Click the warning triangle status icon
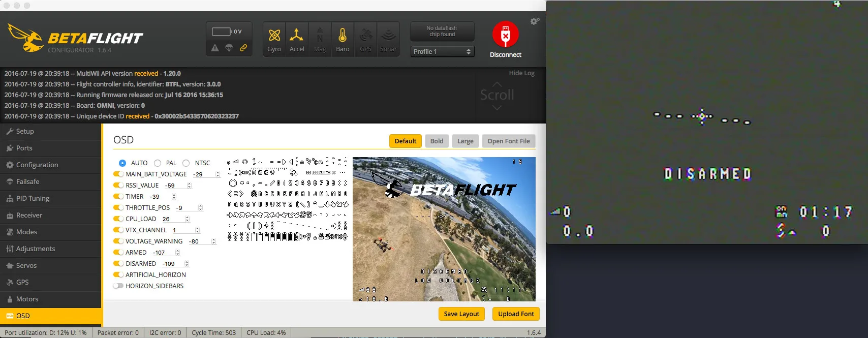The width and height of the screenshot is (868, 338). [215, 48]
